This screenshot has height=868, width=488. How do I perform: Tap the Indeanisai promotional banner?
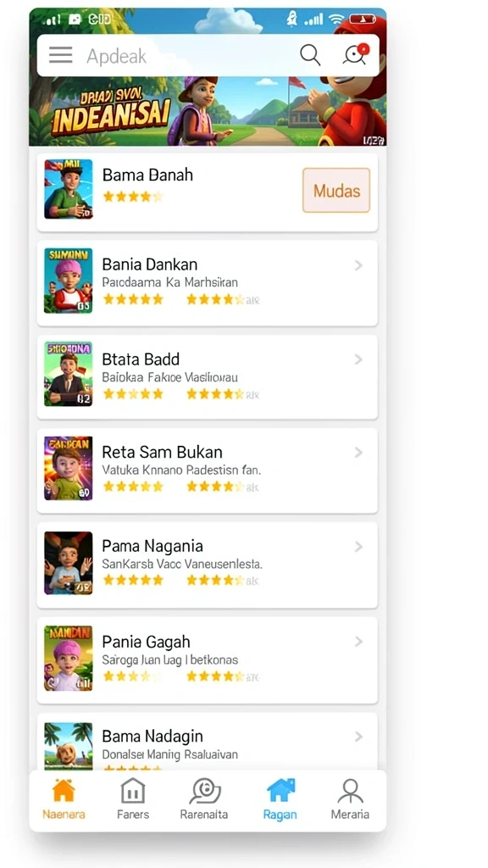coord(208,111)
